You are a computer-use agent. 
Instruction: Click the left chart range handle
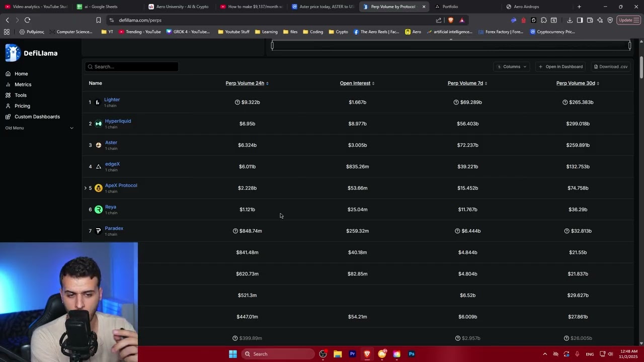pos(272,45)
